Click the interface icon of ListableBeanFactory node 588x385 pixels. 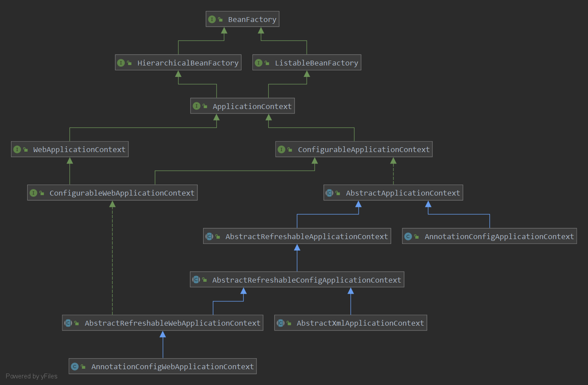(259, 63)
